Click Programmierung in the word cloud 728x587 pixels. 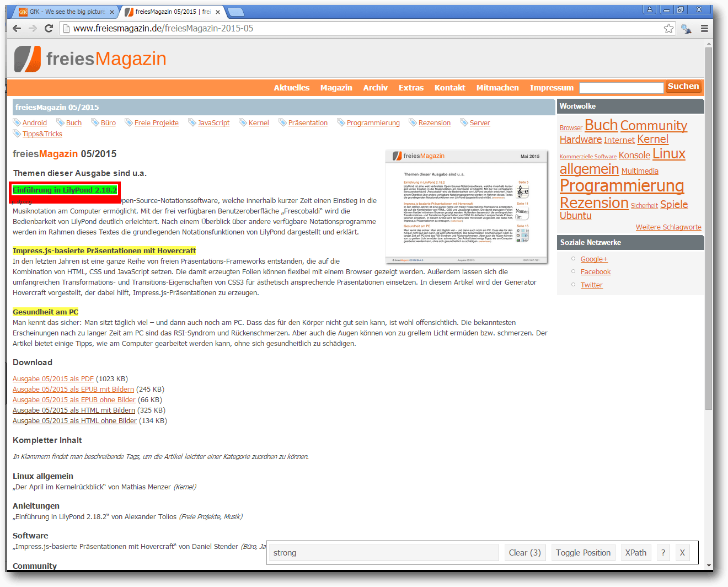[x=622, y=185]
